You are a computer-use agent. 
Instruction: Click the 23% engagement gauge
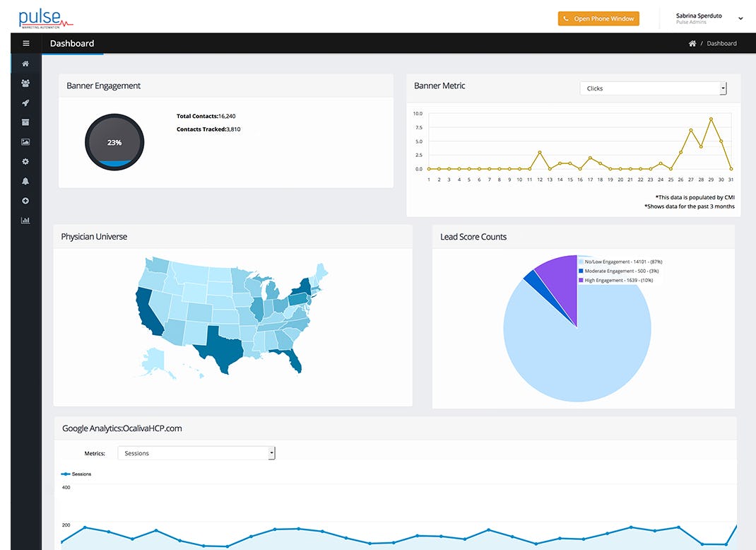tap(114, 142)
